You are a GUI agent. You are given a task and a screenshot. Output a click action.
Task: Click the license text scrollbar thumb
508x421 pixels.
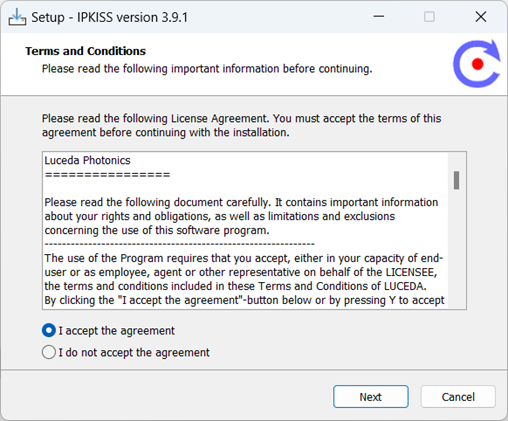click(x=456, y=180)
